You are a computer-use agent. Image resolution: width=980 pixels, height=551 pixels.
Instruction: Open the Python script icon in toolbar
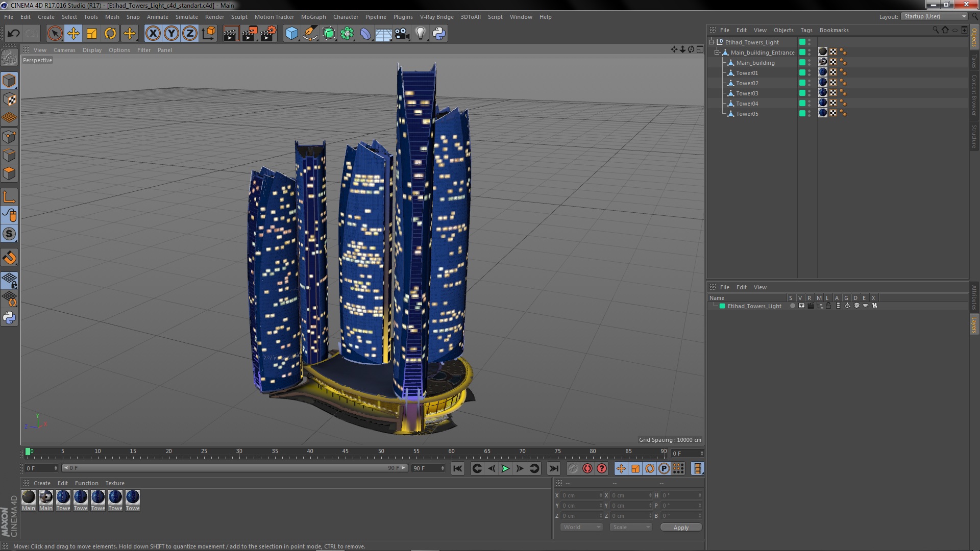pos(439,34)
